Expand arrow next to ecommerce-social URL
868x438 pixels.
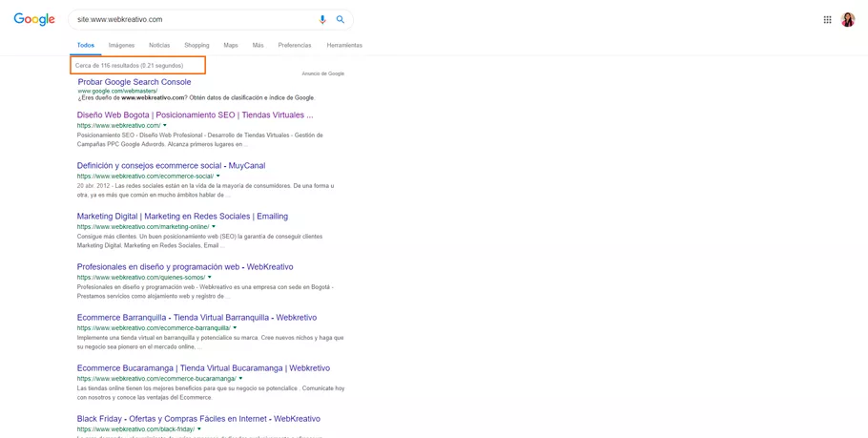pyautogui.click(x=218, y=177)
